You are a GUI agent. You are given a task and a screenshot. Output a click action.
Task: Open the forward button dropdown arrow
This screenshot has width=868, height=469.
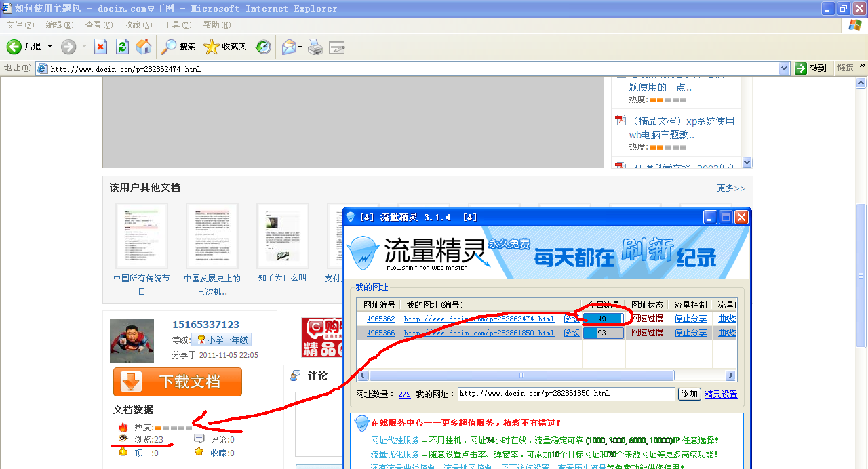pos(84,47)
